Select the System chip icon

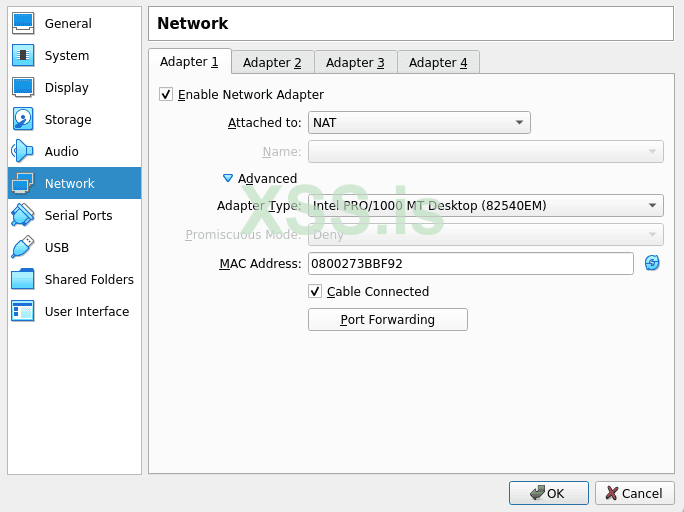pos(23,55)
